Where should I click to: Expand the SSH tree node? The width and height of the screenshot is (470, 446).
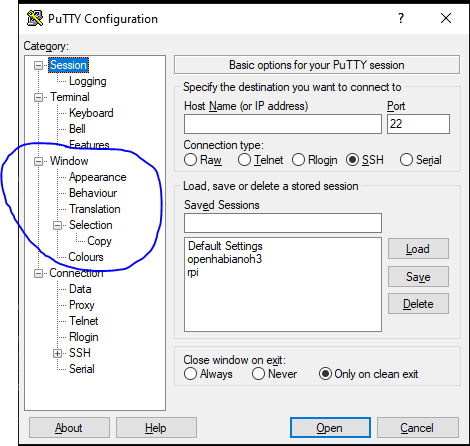pyautogui.click(x=57, y=353)
